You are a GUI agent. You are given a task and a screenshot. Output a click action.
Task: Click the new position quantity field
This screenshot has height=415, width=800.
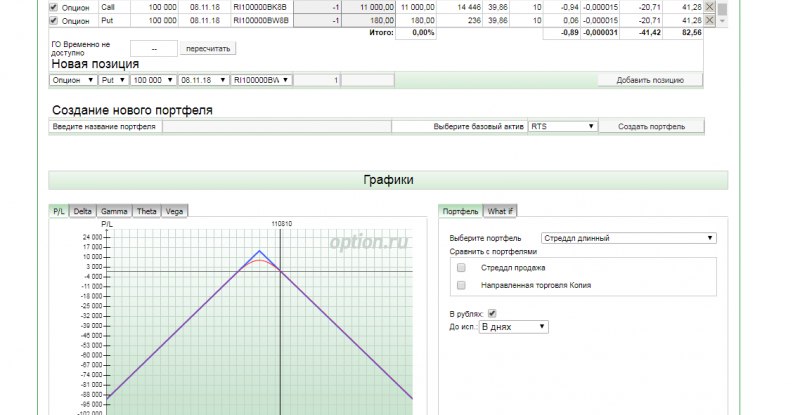[316, 79]
